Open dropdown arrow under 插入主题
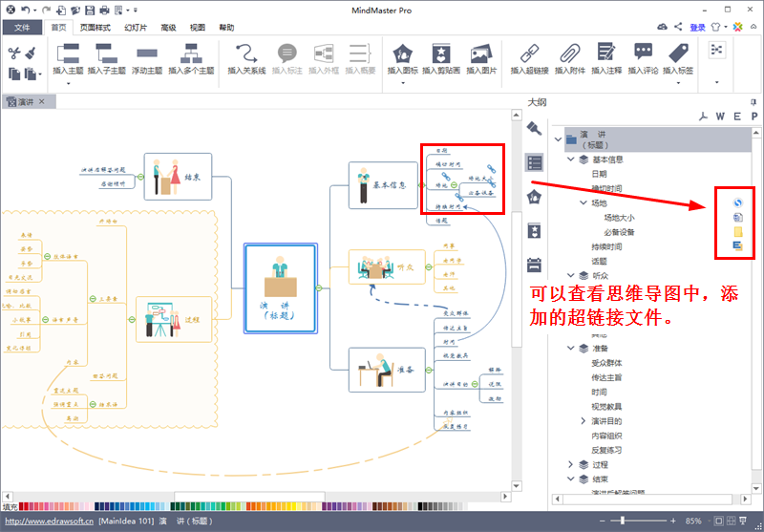Viewport: 764px width, 532px height. 68,84
